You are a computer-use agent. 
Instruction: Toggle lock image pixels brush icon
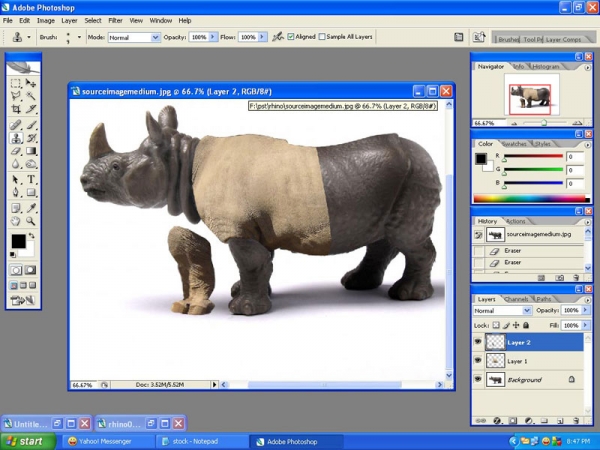(x=506, y=325)
